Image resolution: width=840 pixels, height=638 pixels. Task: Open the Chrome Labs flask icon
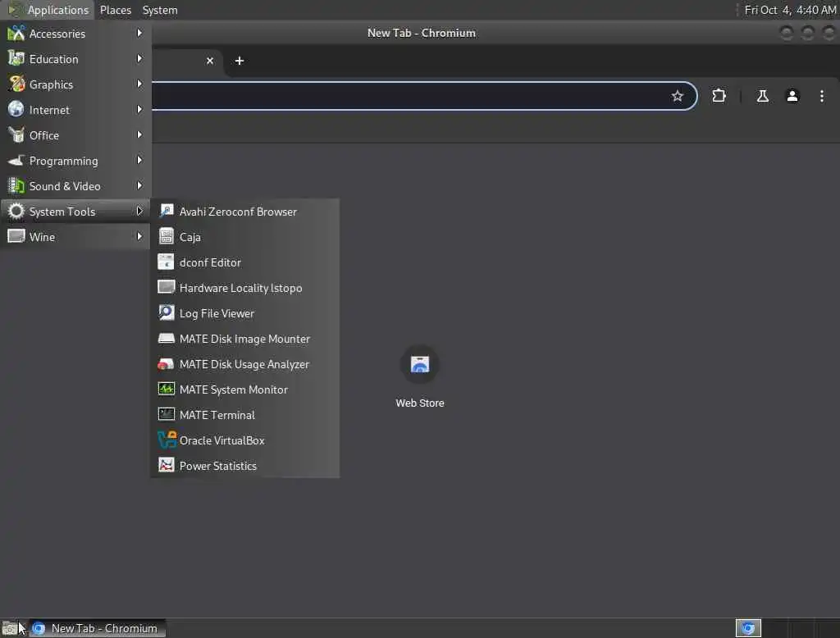coord(762,96)
